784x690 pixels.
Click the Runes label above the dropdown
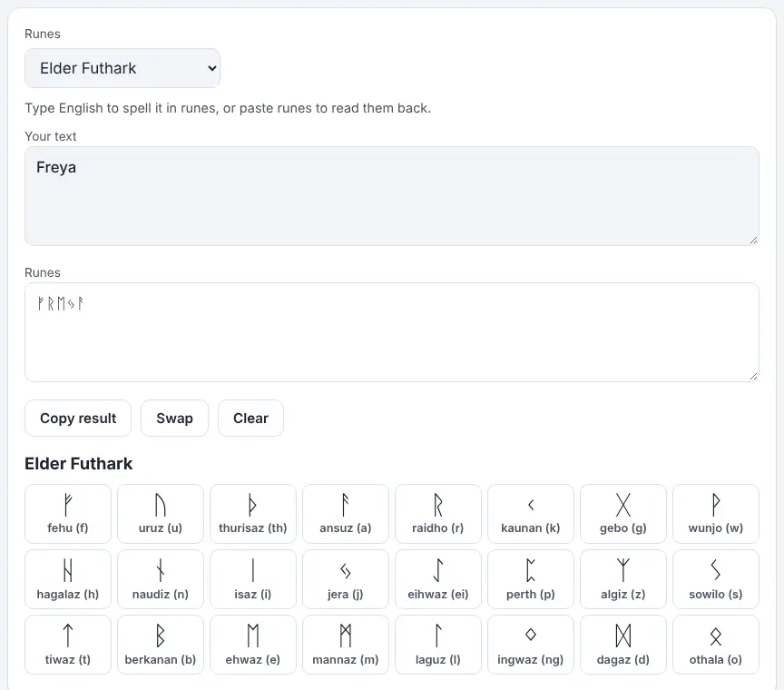click(x=43, y=34)
